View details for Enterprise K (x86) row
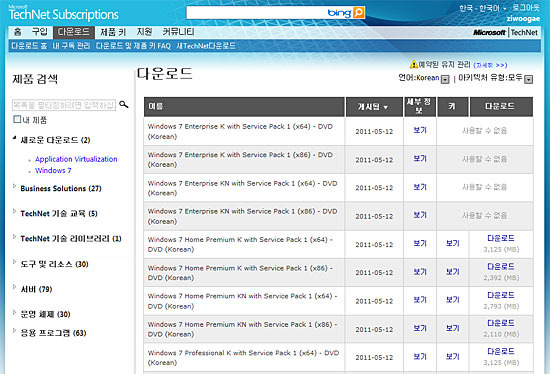This screenshot has width=550, height=374. 420,159
